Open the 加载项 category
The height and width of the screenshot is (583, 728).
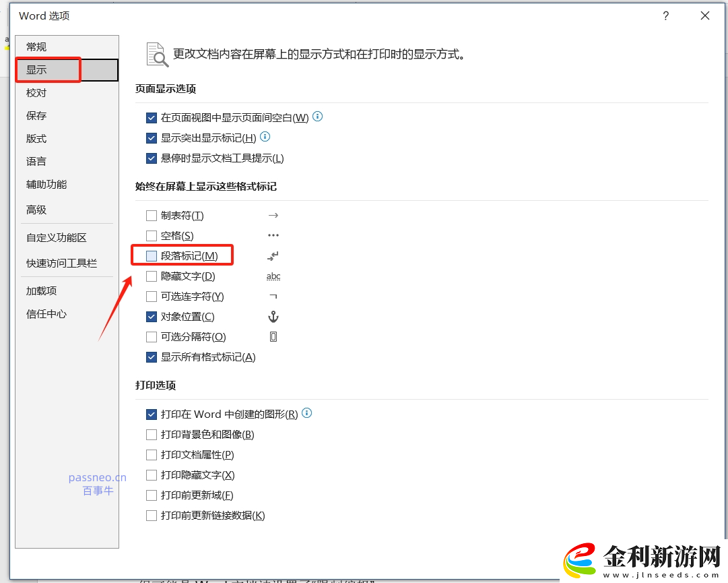[x=67, y=291]
